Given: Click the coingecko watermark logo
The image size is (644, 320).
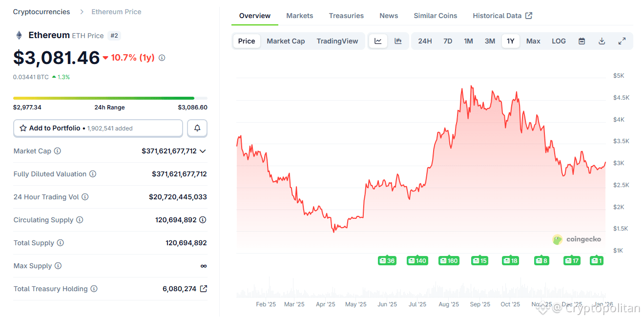Looking at the screenshot, I should pyautogui.click(x=557, y=239).
